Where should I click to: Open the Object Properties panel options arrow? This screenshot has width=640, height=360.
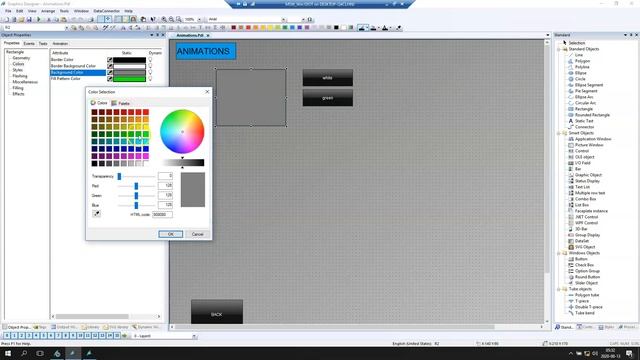152,35
